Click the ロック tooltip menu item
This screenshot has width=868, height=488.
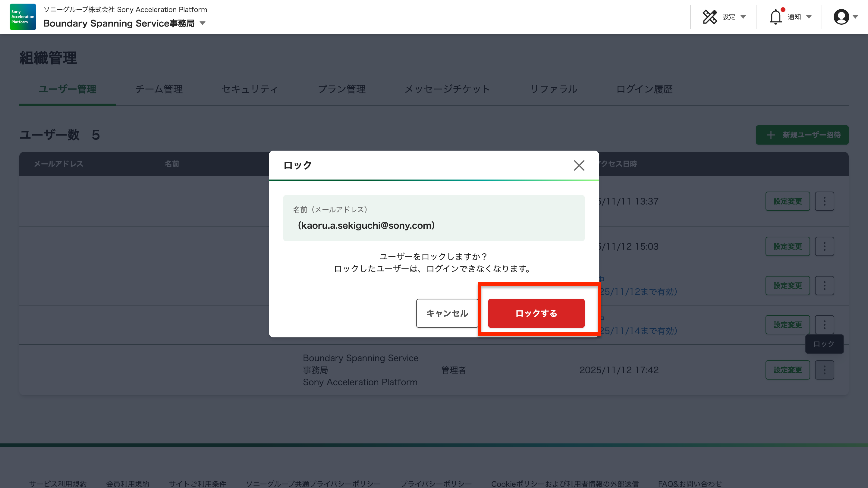pos(824,344)
